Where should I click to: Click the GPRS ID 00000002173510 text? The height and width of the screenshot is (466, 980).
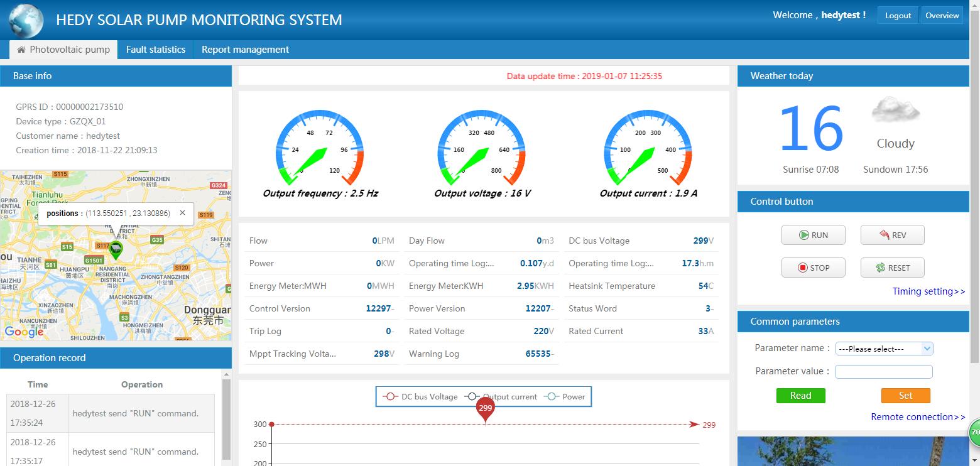(x=70, y=107)
